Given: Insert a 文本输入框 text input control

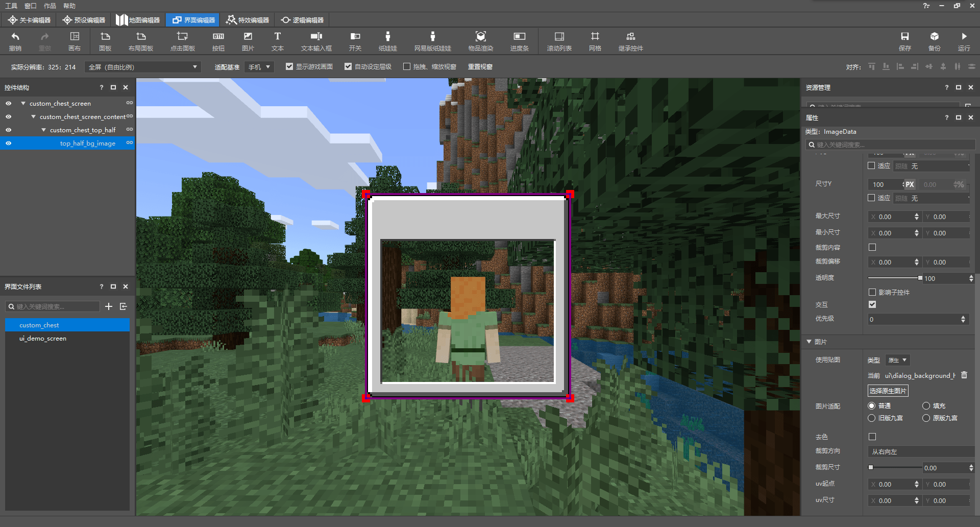Looking at the screenshot, I should tap(316, 41).
